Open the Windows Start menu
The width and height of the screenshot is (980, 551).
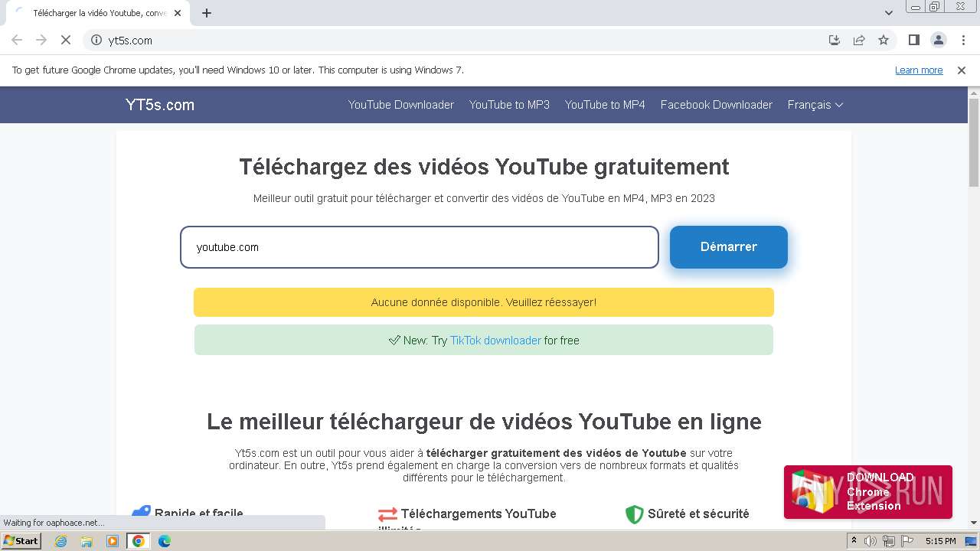(21, 541)
